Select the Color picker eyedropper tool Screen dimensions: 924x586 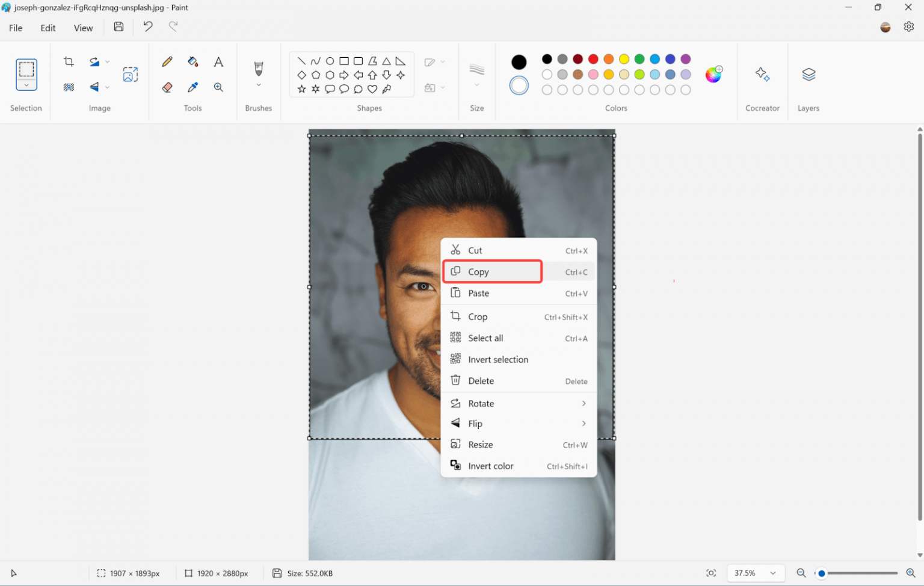(192, 87)
